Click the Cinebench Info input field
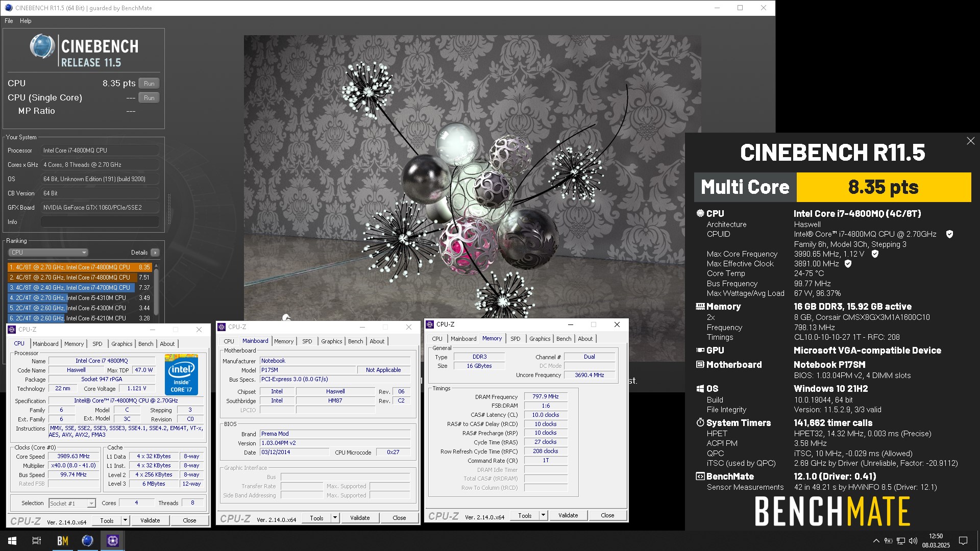The image size is (980, 551). point(100,222)
